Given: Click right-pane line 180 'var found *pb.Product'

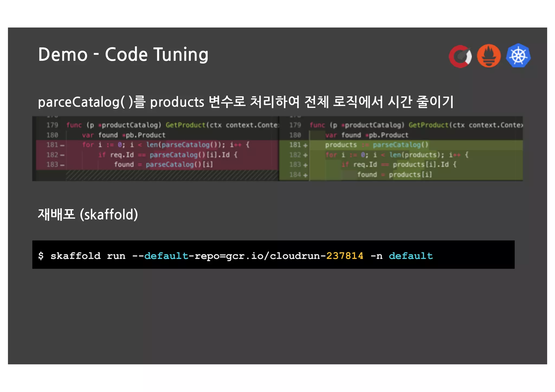Looking at the screenshot, I should pos(401,135).
